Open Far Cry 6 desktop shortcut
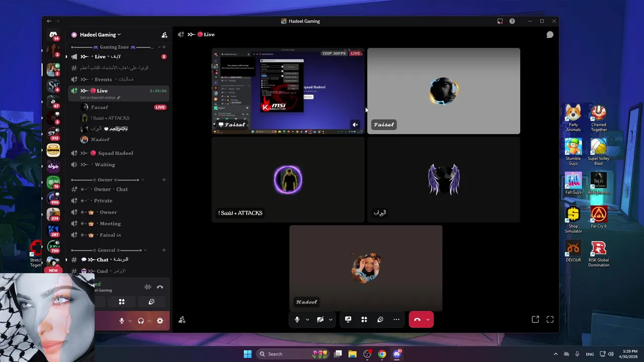This screenshot has height=362, width=644. [599, 217]
